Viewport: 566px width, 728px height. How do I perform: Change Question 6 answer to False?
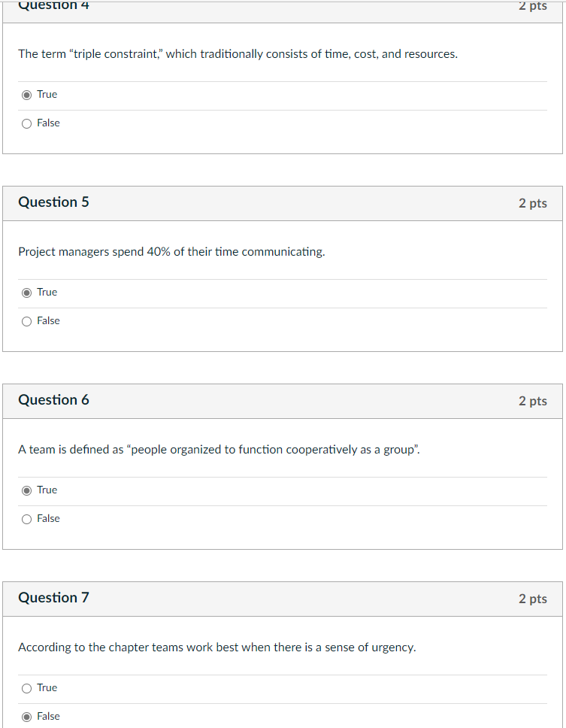point(26,518)
